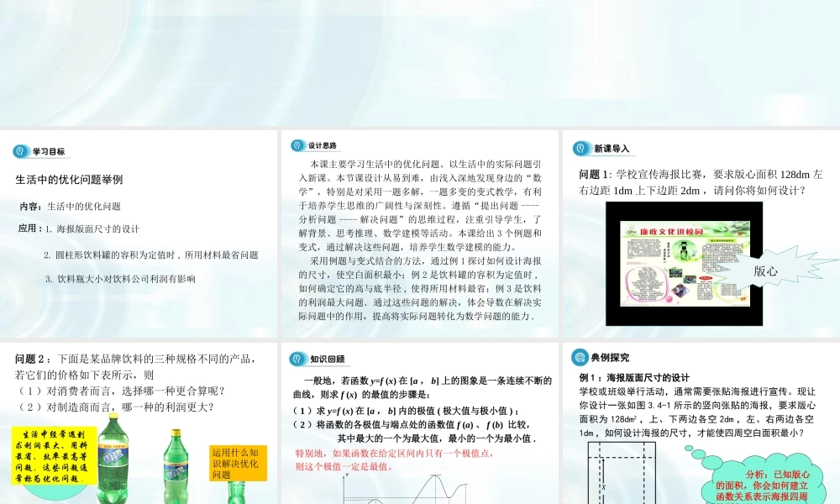Select the 新课导入 header lamp icon
Viewport: 840px width, 504px height.
coord(580,148)
